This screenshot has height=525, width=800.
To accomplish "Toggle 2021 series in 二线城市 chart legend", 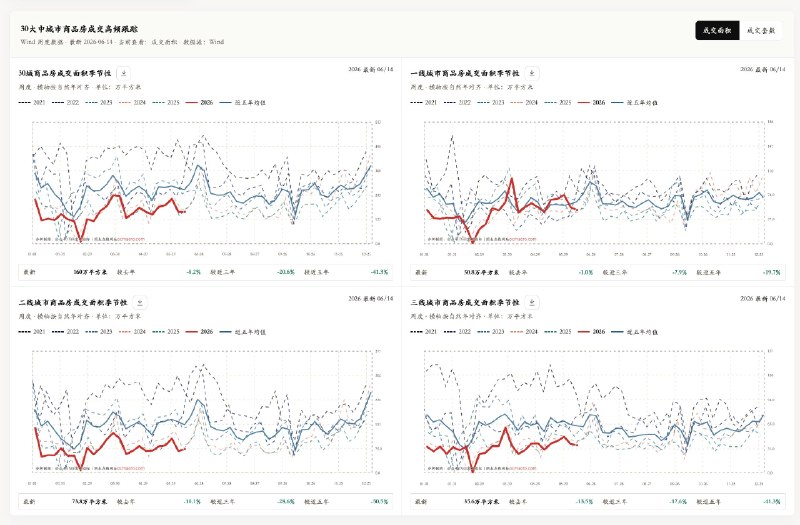I will tap(32, 332).
